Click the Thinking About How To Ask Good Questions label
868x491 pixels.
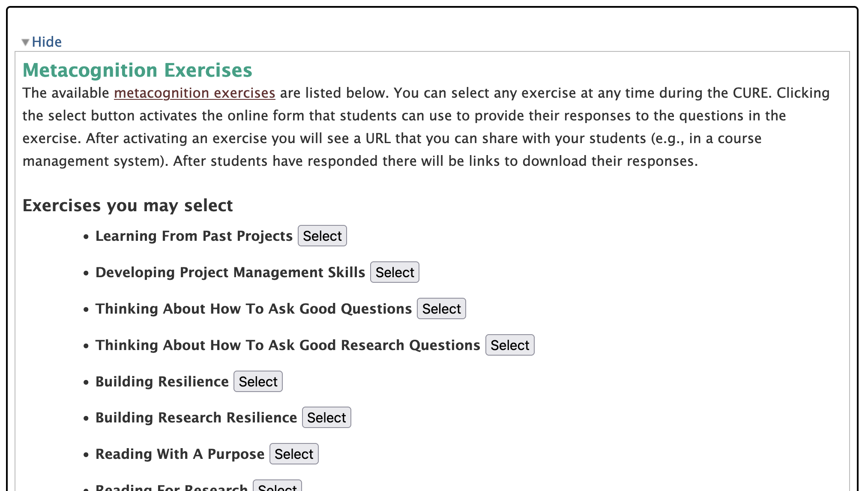pos(253,309)
